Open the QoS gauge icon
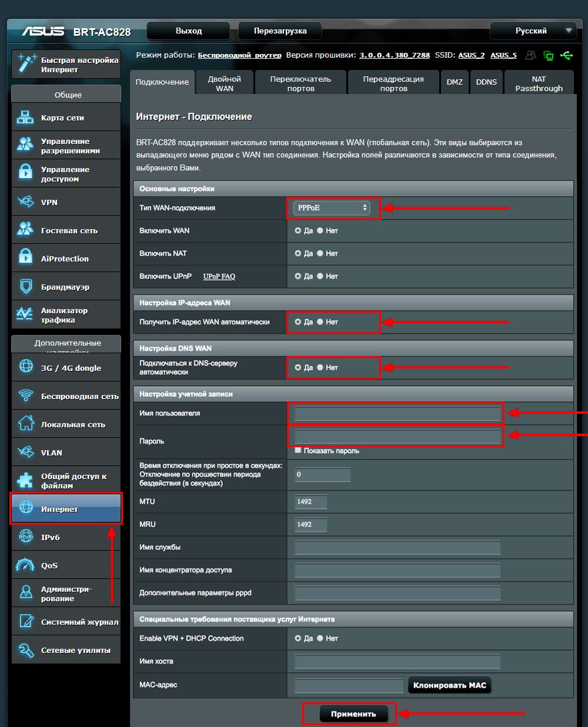The width and height of the screenshot is (588, 727). pyautogui.click(x=26, y=565)
